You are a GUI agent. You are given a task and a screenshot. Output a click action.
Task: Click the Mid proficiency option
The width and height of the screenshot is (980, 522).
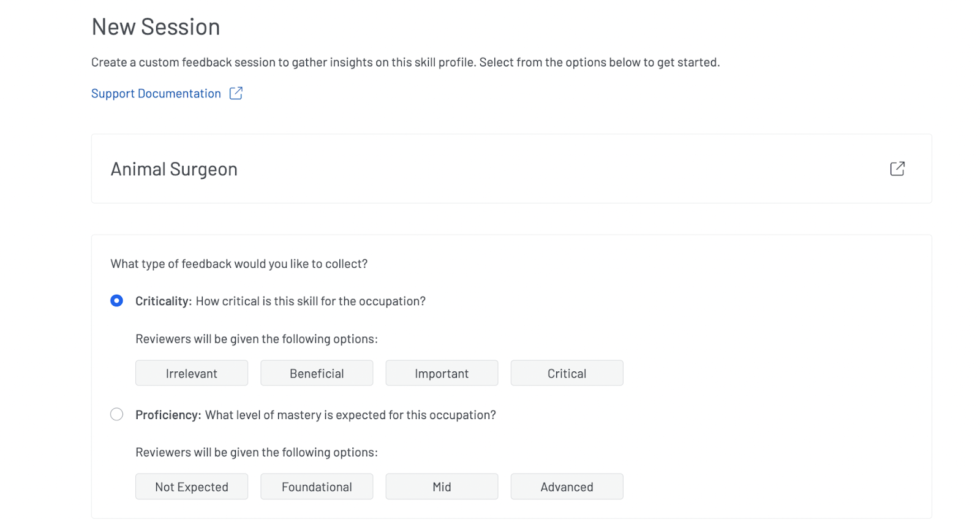tap(442, 486)
